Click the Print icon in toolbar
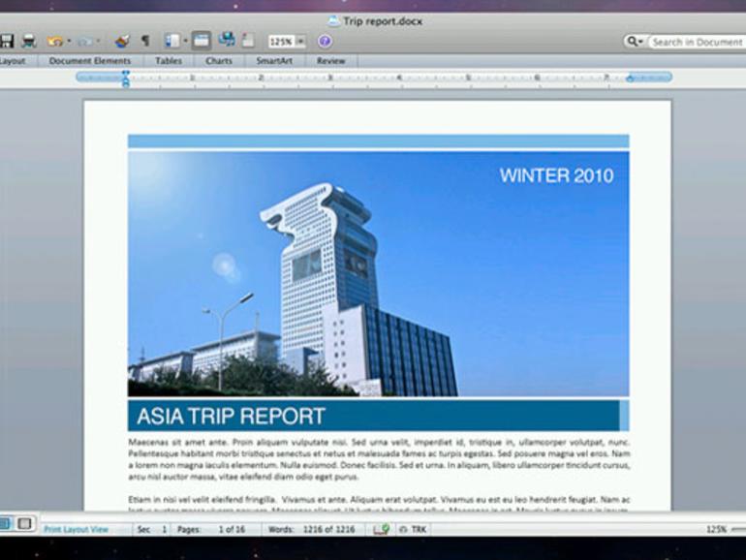 [x=29, y=42]
